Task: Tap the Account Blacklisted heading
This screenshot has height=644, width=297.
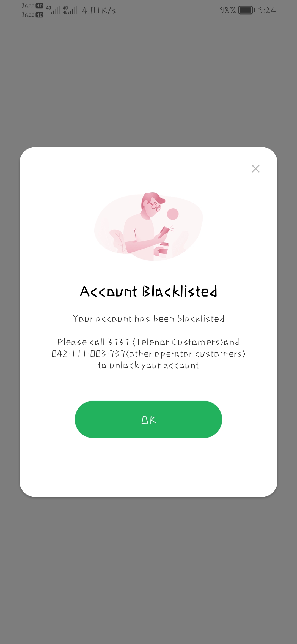Action: click(148, 291)
